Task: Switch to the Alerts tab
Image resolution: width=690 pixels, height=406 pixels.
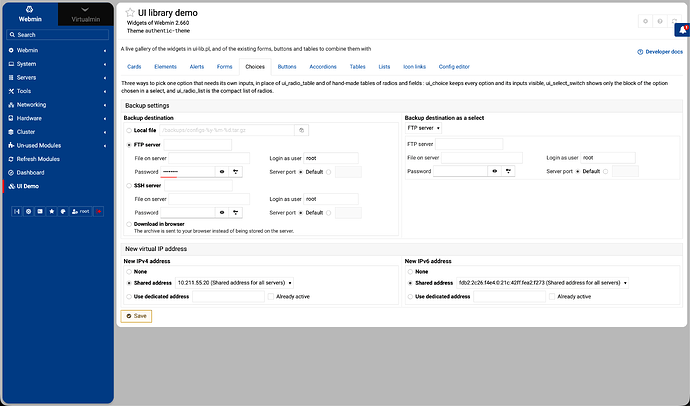Action: 197,67
